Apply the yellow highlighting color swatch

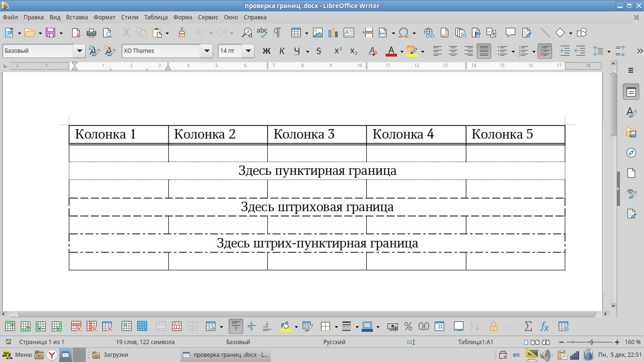[412, 51]
